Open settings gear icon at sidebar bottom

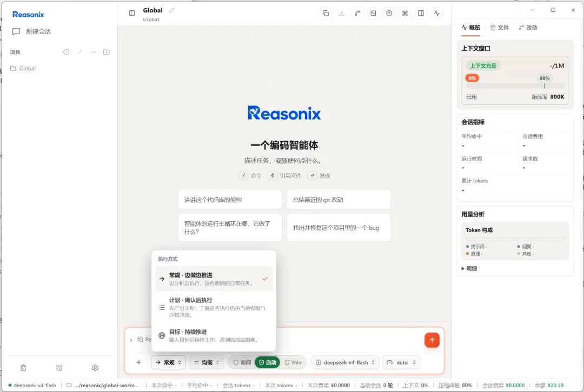click(95, 368)
